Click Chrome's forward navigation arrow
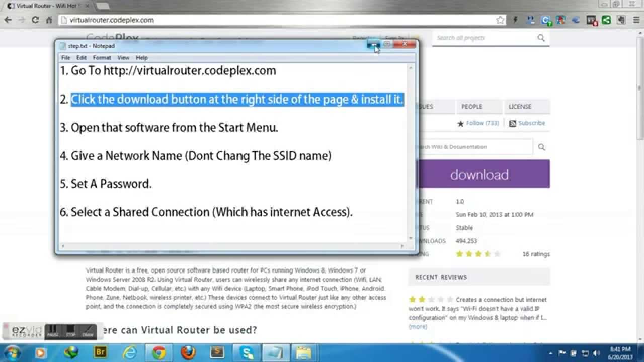The width and height of the screenshot is (644, 362). click(x=22, y=20)
